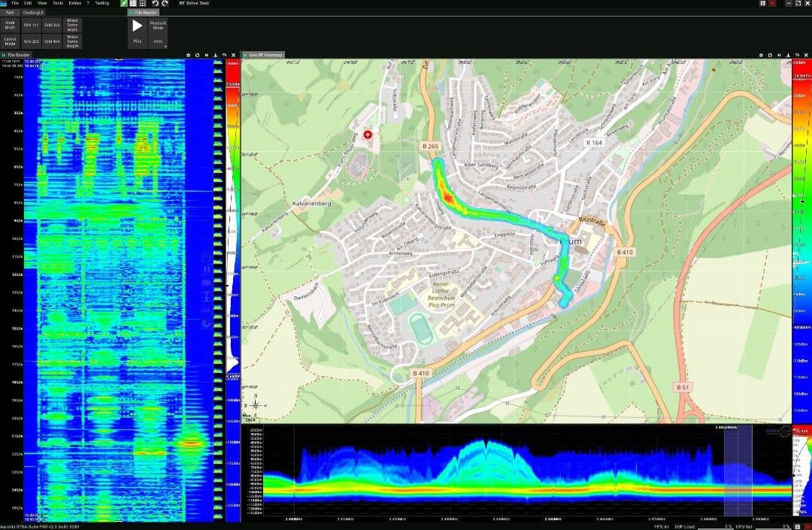Click the redo arrow icon
Image resolution: width=812 pixels, height=530 pixels.
click(x=165, y=3)
